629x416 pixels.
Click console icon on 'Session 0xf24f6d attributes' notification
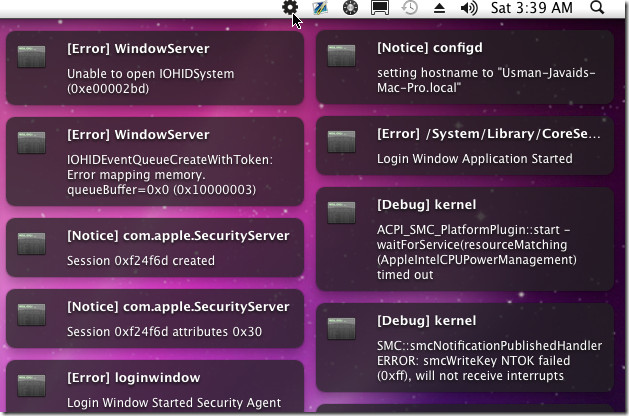click(x=32, y=315)
